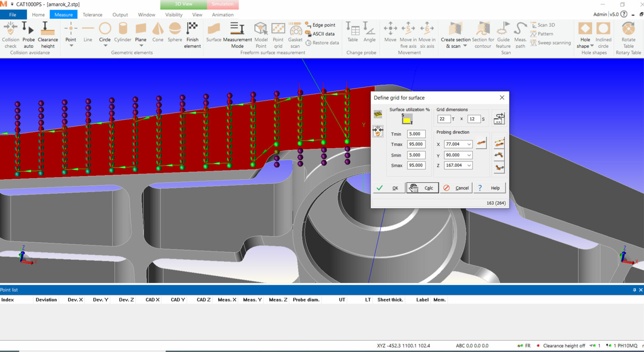Image resolution: width=644 pixels, height=352 pixels.
Task: Expand the Create section & scan dropdown
Action: click(465, 46)
